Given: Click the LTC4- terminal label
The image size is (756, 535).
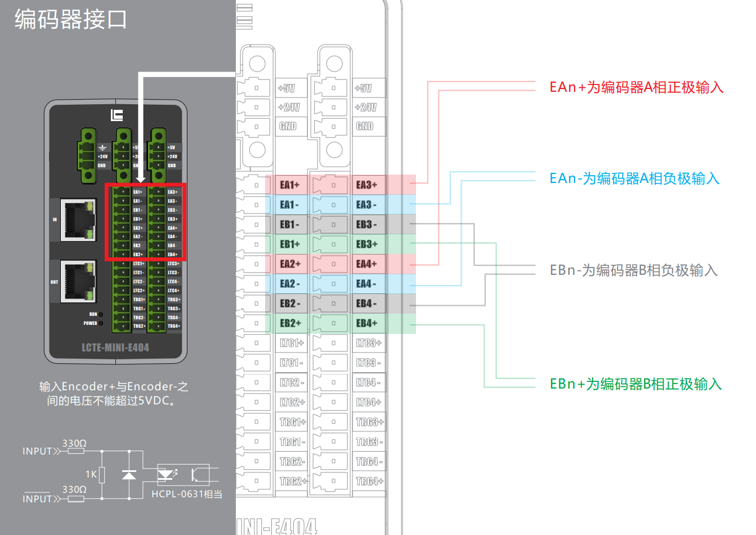Looking at the screenshot, I should coord(369,382).
